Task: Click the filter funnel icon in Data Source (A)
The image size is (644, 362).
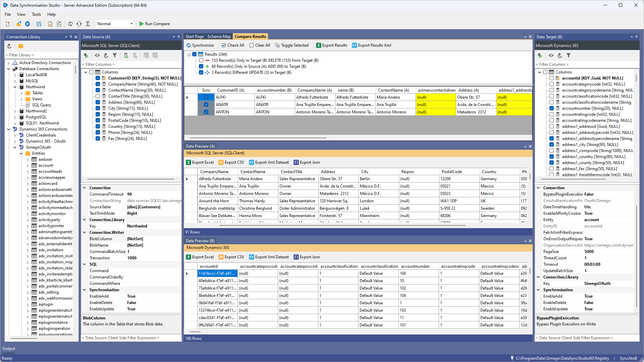Action: [115, 55]
